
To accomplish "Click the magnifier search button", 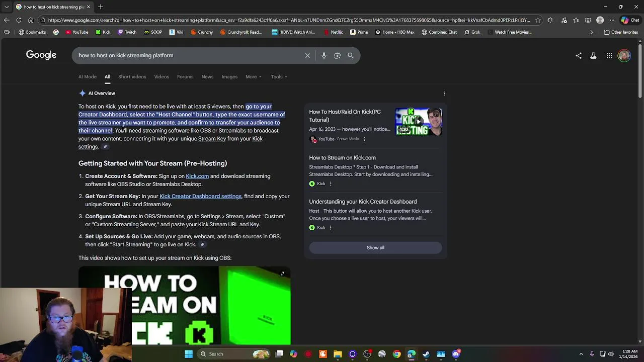I will point(351,56).
